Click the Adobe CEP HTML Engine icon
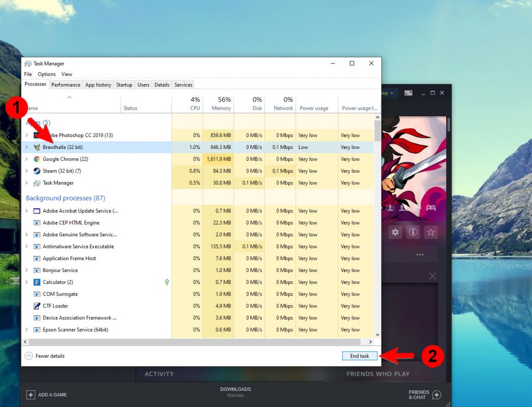 click(x=37, y=223)
